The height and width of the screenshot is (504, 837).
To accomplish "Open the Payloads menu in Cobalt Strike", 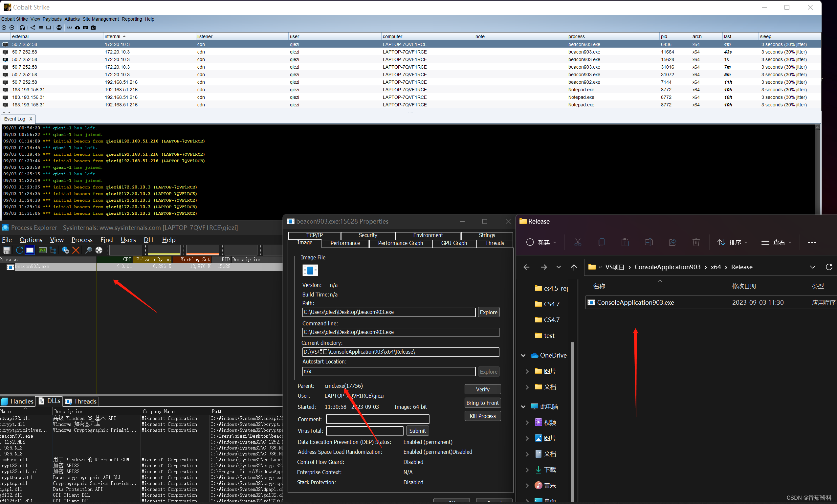I will (x=52, y=19).
